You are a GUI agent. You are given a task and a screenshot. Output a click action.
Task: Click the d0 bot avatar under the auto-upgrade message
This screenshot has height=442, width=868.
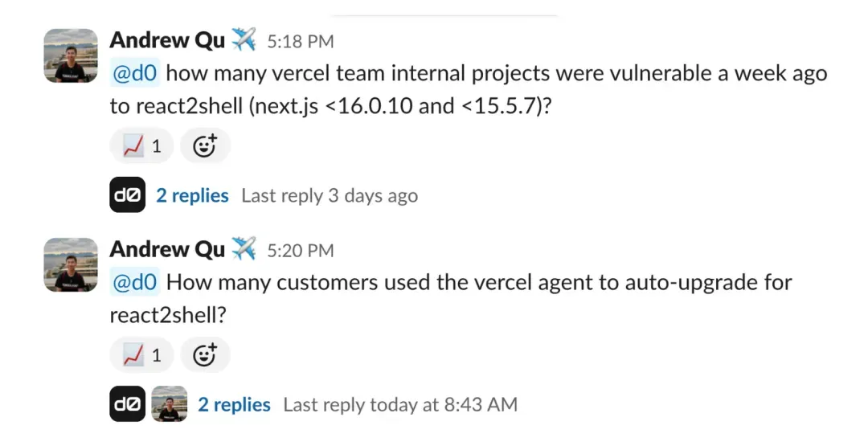[127, 404]
